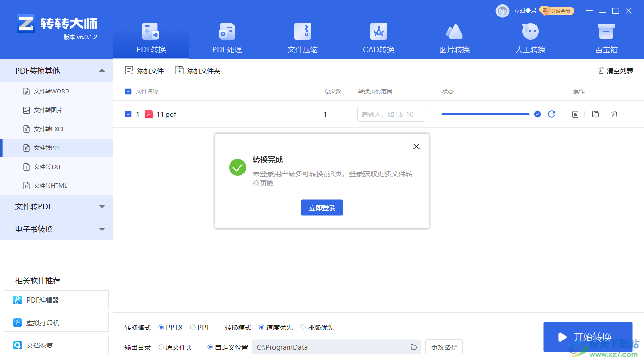Click 添加文件 button
The width and height of the screenshot is (644, 362).
[144, 71]
